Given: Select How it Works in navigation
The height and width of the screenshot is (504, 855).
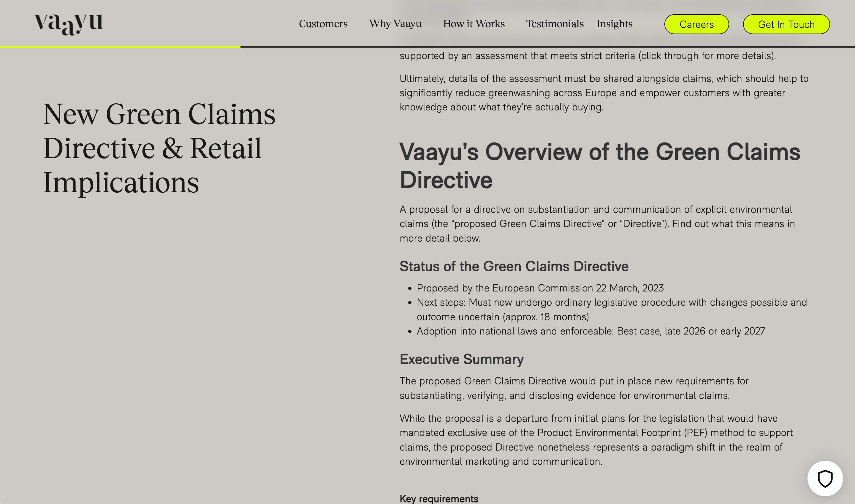Looking at the screenshot, I should point(474,24).
